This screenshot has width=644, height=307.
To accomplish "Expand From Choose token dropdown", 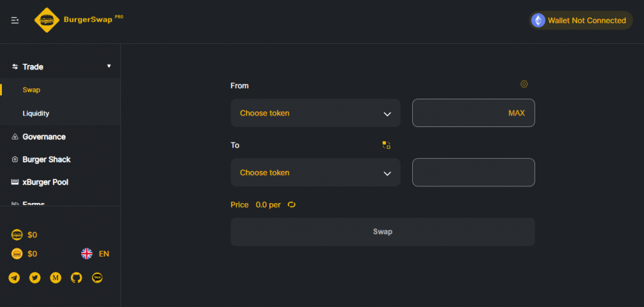I will click(316, 113).
